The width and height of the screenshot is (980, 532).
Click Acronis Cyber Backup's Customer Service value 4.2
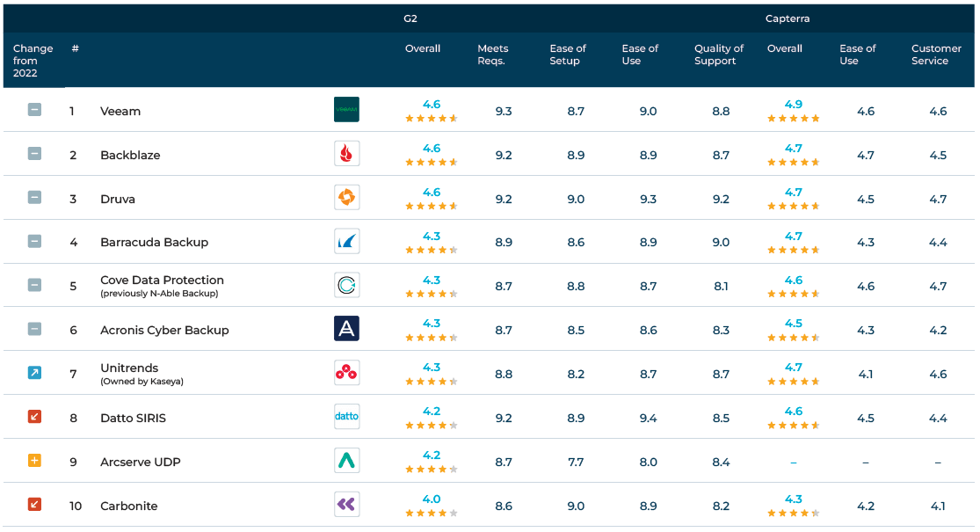pyautogui.click(x=938, y=330)
